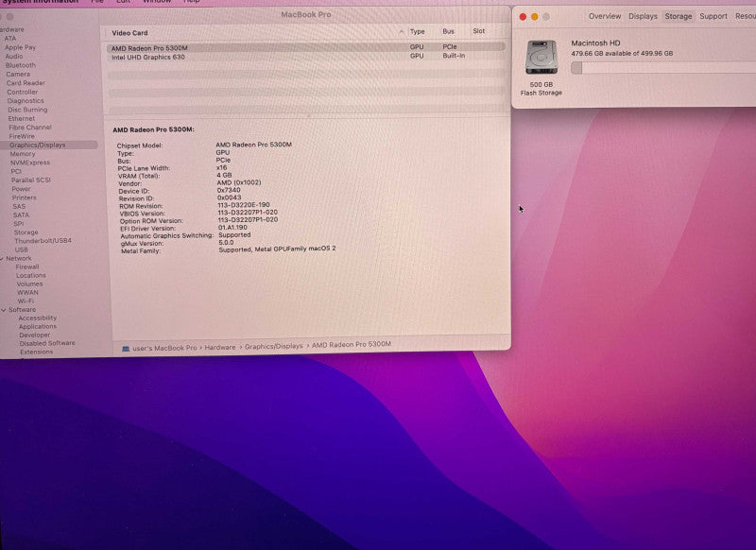Select Camera in the sidebar
This screenshot has height=550, width=756.
(x=18, y=74)
